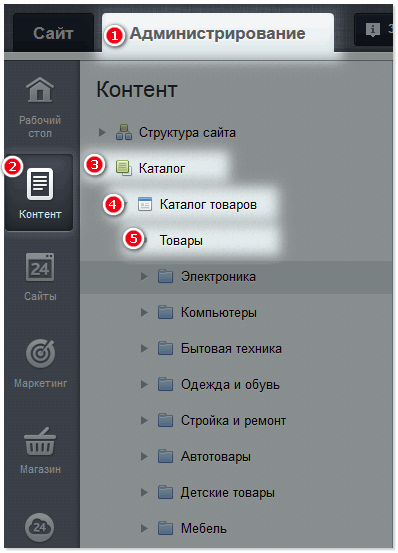Viewport: 398px width, 553px height.
Task: Open the Магазин basket icon
Action: point(40,441)
